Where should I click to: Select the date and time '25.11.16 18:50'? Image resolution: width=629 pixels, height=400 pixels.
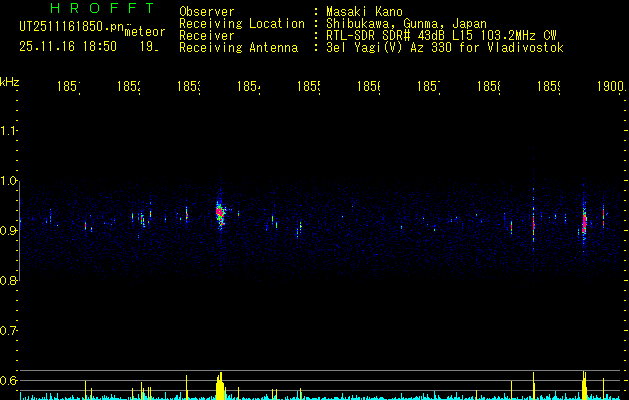pos(68,47)
